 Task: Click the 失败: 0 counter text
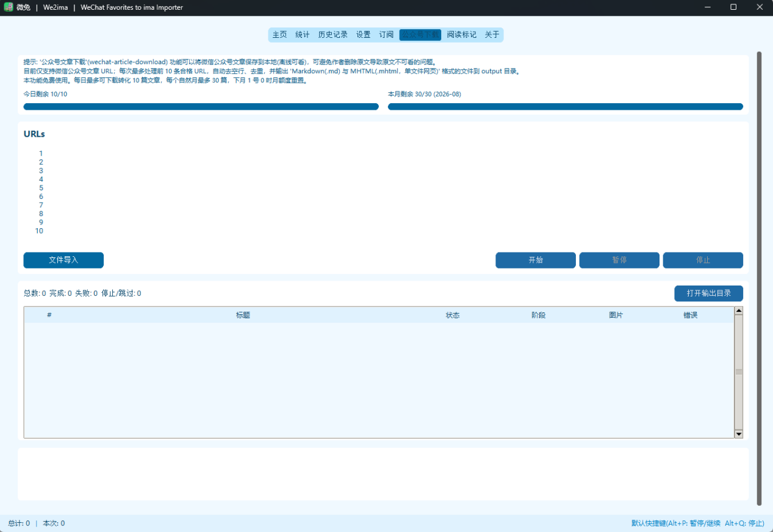pos(86,293)
